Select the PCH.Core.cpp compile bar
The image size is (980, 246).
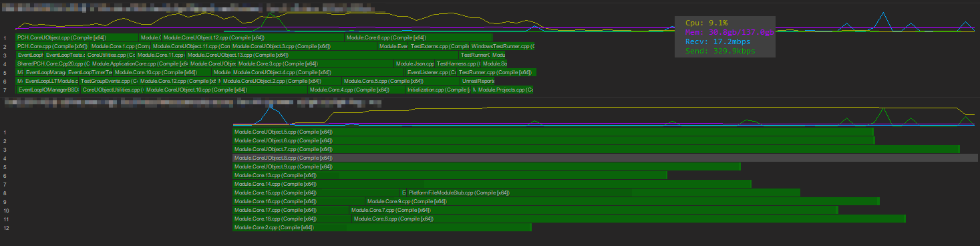pos(52,46)
